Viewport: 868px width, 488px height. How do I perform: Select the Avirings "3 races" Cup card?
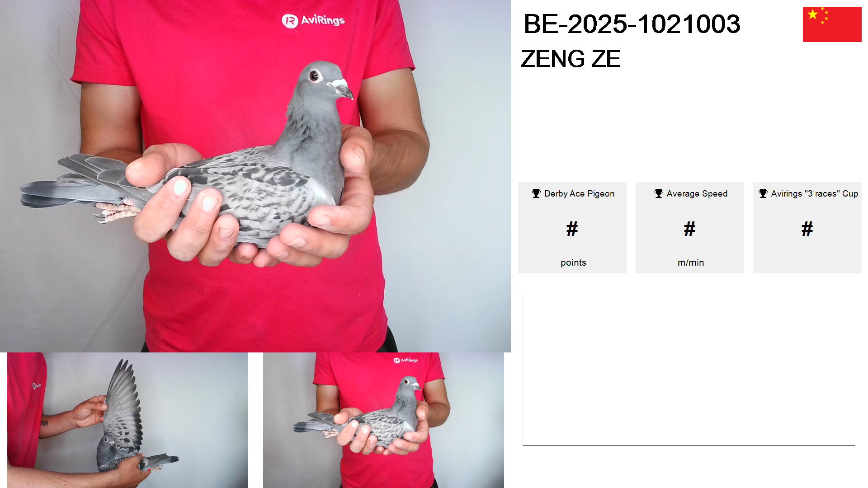click(807, 228)
